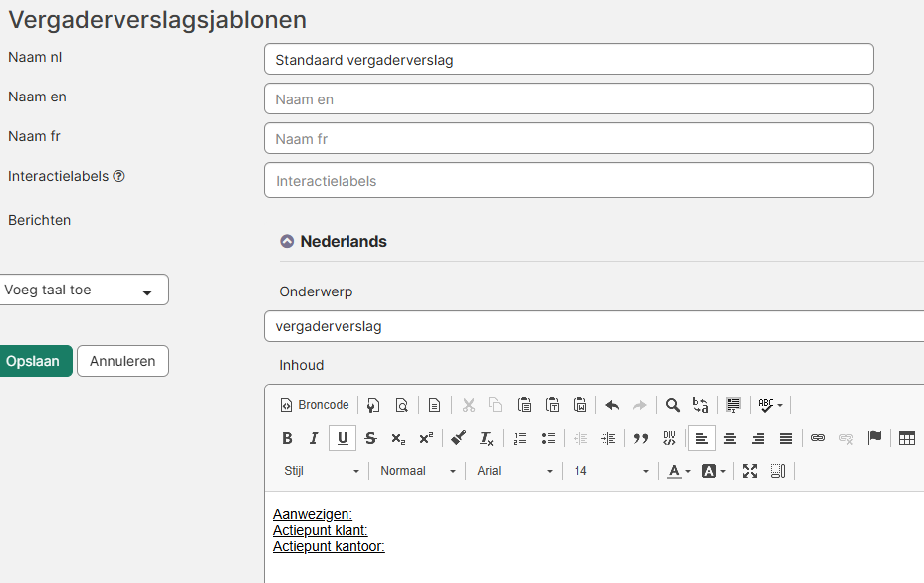Open the find magnifier tool
924x583 pixels.
tap(673, 405)
